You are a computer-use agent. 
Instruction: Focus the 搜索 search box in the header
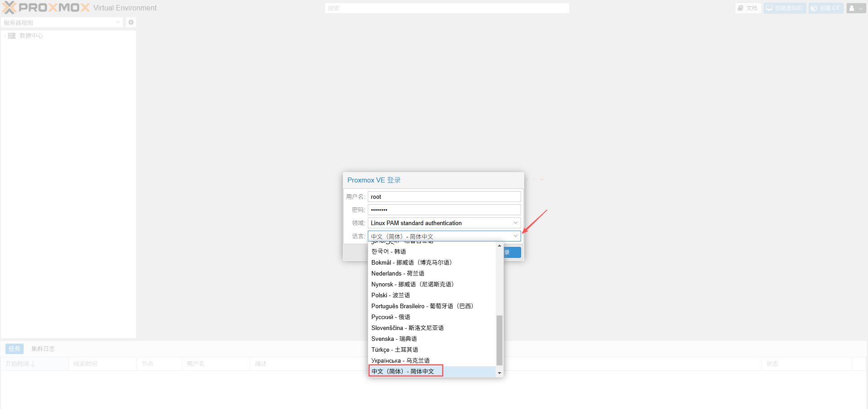(447, 8)
